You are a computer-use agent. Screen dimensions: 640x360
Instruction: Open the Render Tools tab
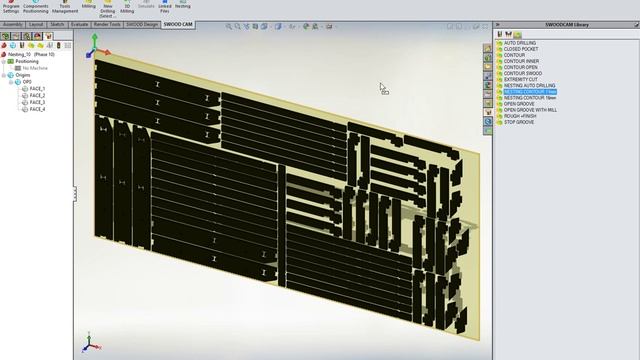point(107,25)
